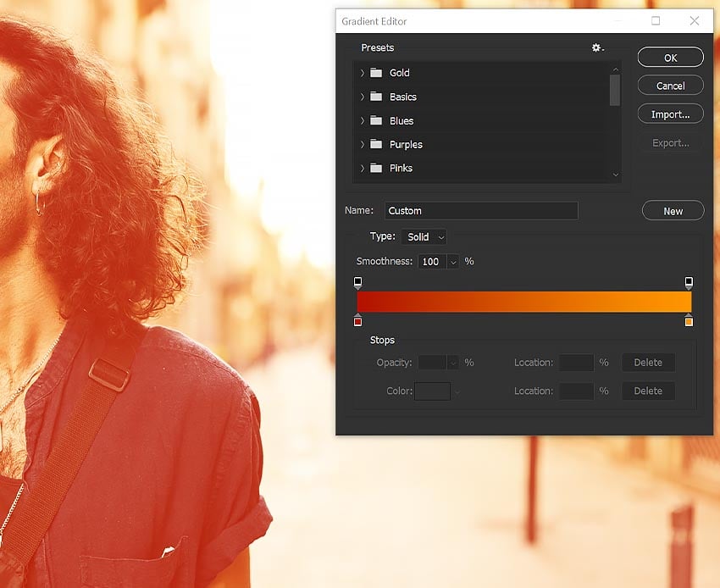Open the Smoothness dropdown arrow

tap(453, 262)
